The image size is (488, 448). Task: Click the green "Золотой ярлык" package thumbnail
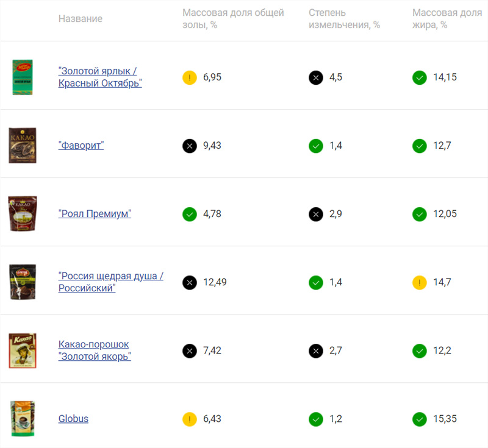tap(23, 77)
